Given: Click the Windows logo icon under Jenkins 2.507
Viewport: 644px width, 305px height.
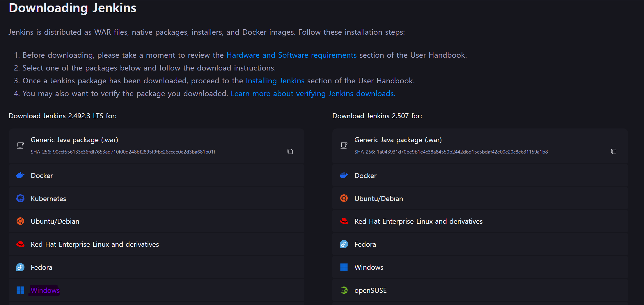Looking at the screenshot, I should click(x=344, y=267).
